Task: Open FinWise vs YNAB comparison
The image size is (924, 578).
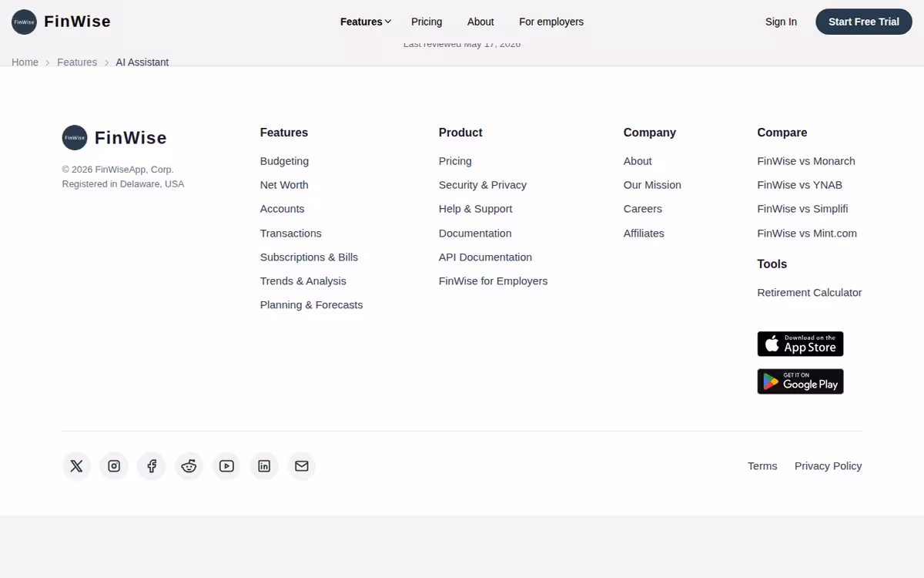Action: 799,185
